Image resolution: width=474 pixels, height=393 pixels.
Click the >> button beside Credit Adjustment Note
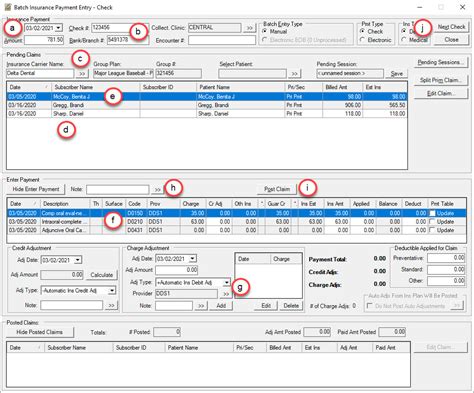click(x=111, y=305)
